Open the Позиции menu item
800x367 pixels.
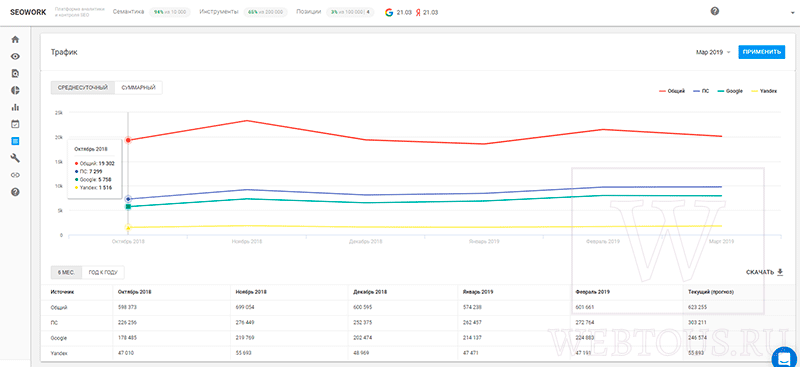308,12
